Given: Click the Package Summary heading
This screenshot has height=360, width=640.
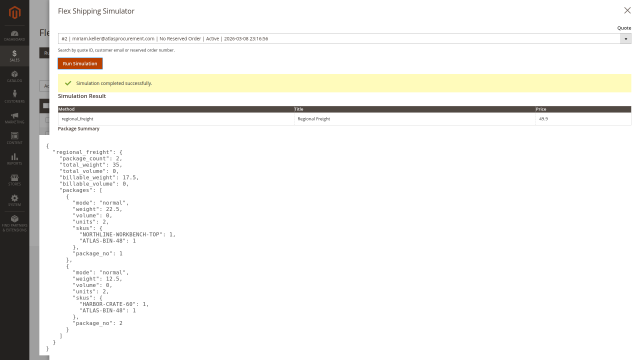Looking at the screenshot, I should pos(78,129).
